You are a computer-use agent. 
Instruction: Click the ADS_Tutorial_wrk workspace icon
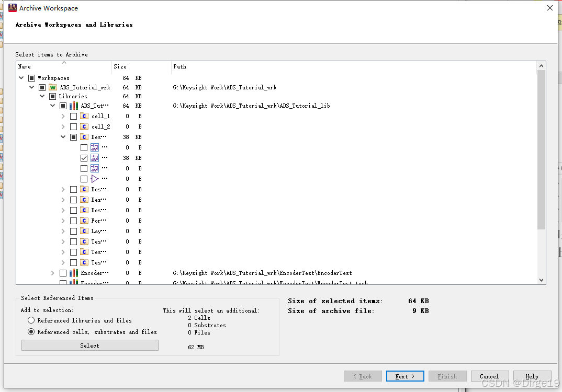(52, 87)
